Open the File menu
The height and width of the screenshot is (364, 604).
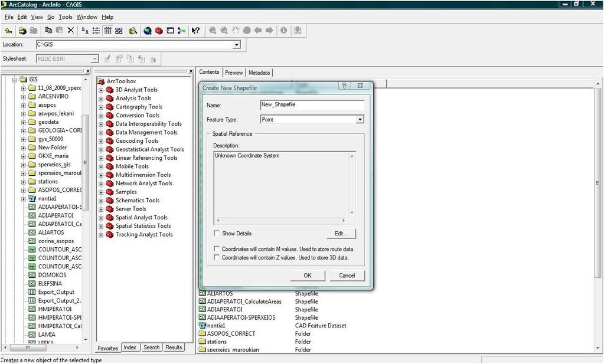[8, 17]
